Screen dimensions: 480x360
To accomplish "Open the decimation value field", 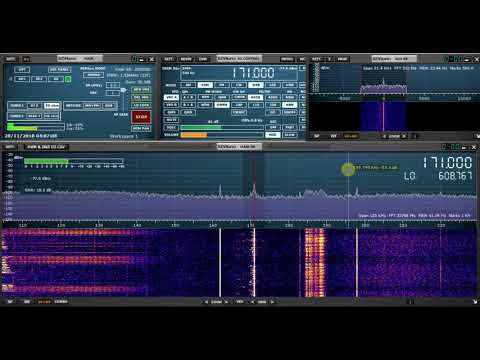I will (x=113, y=93).
